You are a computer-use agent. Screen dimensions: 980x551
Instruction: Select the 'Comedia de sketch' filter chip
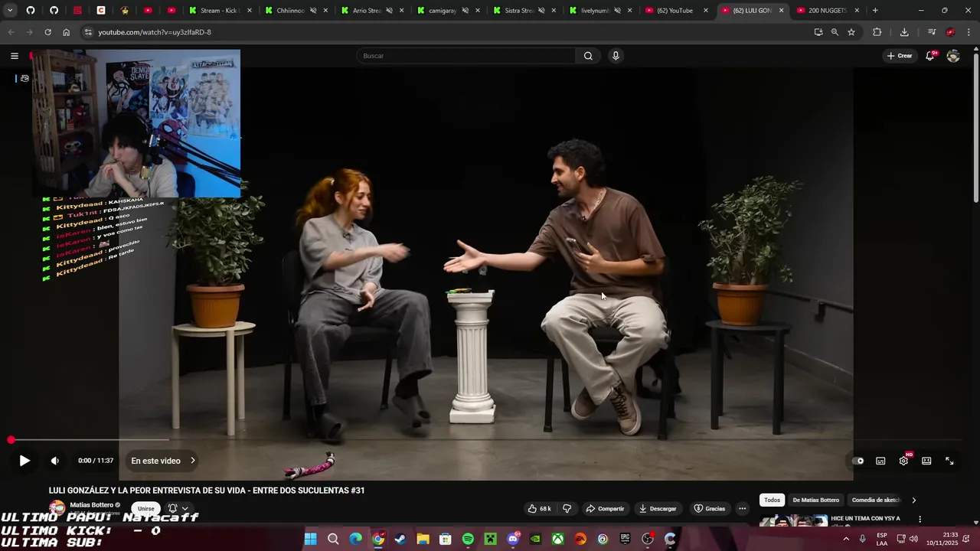[x=876, y=500]
